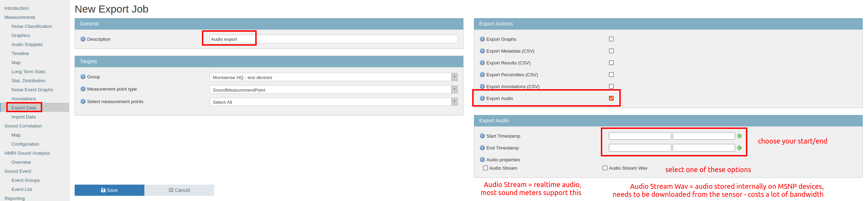Screen dimensions: 868x201
Task: Click info icon beside Audio properties
Action: pyautogui.click(x=482, y=160)
